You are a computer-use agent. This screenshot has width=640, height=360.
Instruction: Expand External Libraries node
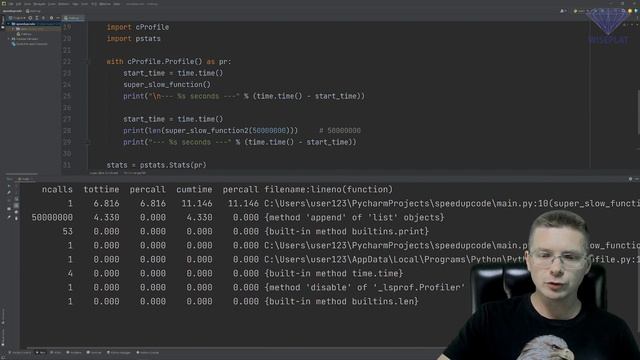[9, 39]
